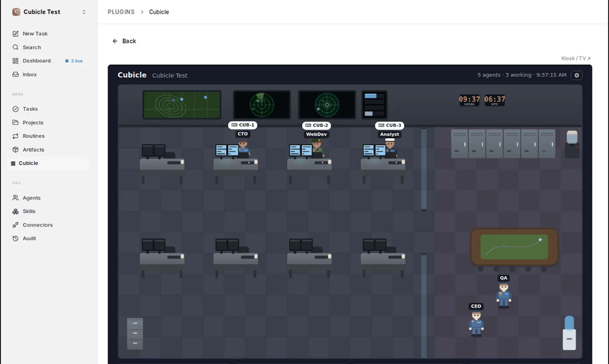This screenshot has width=609, height=364.
Task: Open the Agents people icon
Action: pyautogui.click(x=16, y=198)
